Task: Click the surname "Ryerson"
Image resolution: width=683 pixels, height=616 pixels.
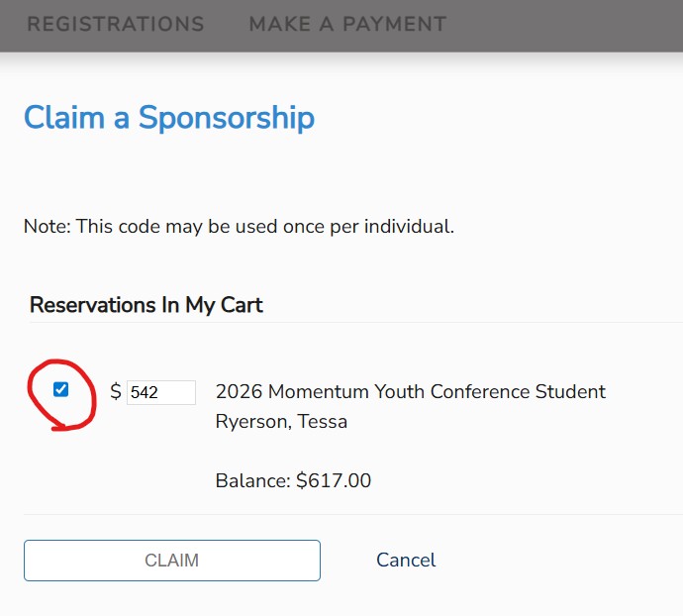Action: coord(252,421)
